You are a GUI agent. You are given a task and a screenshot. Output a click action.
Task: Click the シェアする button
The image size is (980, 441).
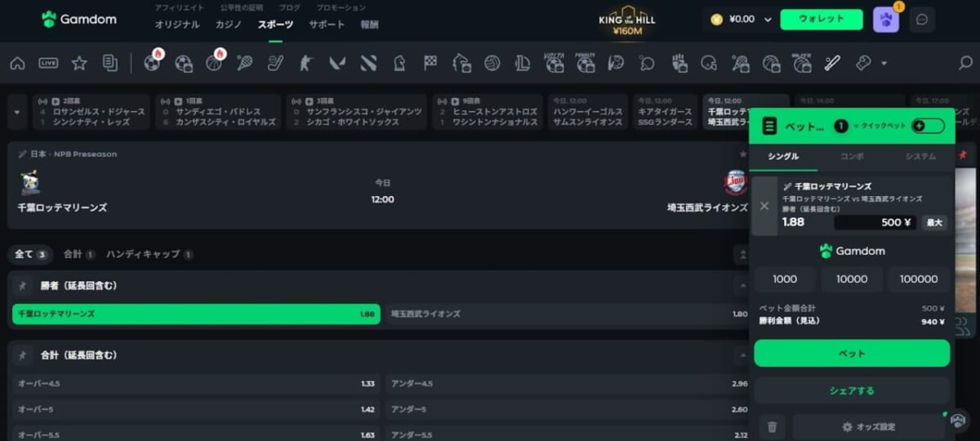pyautogui.click(x=852, y=390)
